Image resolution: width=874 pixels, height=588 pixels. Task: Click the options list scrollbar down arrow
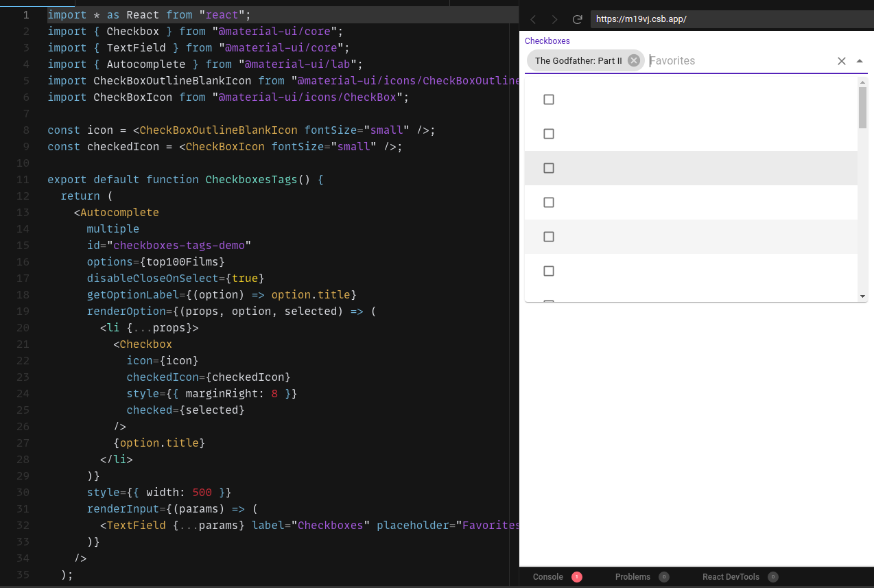click(x=862, y=296)
